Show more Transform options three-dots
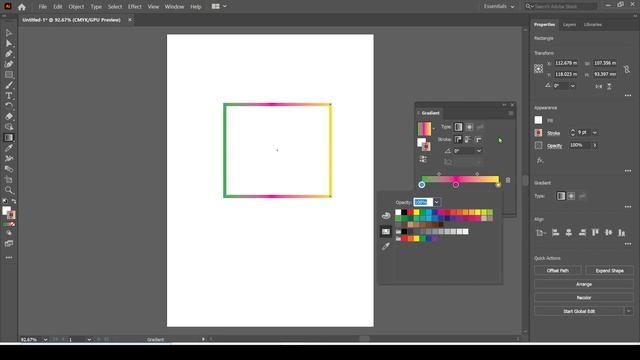640x360 pixels. click(628, 96)
